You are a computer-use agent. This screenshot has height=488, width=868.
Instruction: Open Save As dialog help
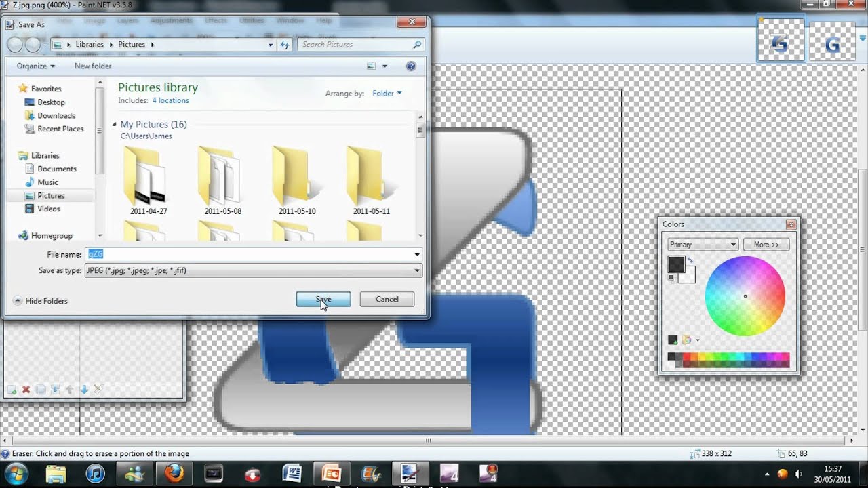411,66
